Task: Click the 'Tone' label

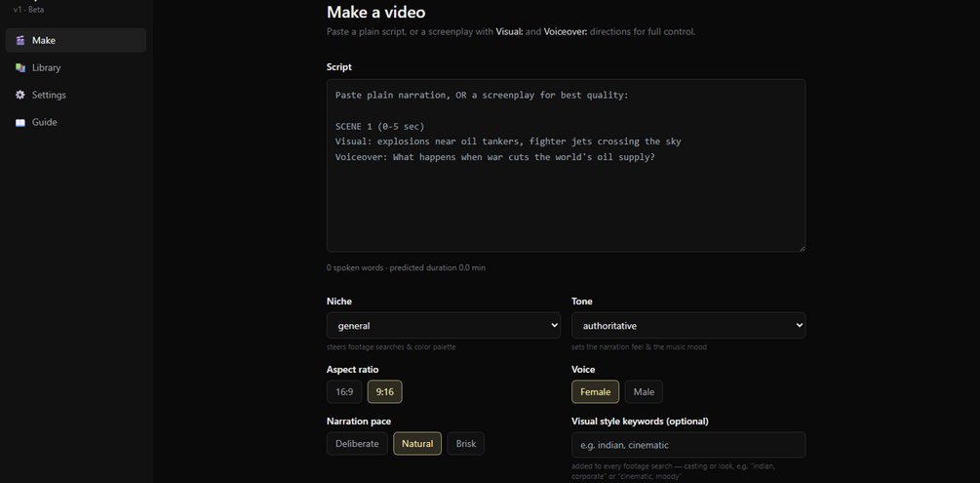Action: (x=582, y=302)
